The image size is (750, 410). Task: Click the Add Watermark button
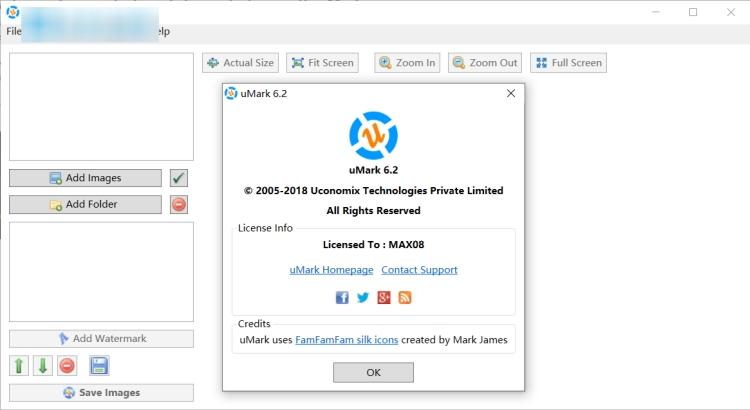point(101,339)
